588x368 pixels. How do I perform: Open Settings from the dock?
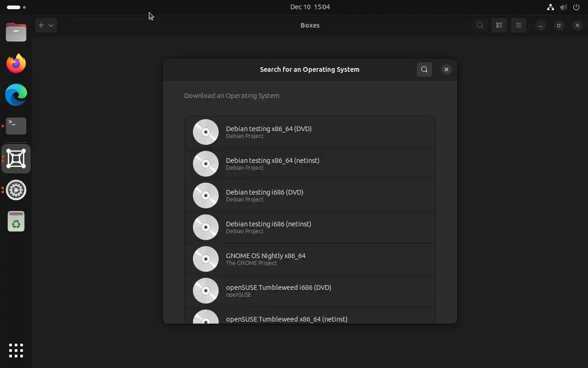coord(16,190)
